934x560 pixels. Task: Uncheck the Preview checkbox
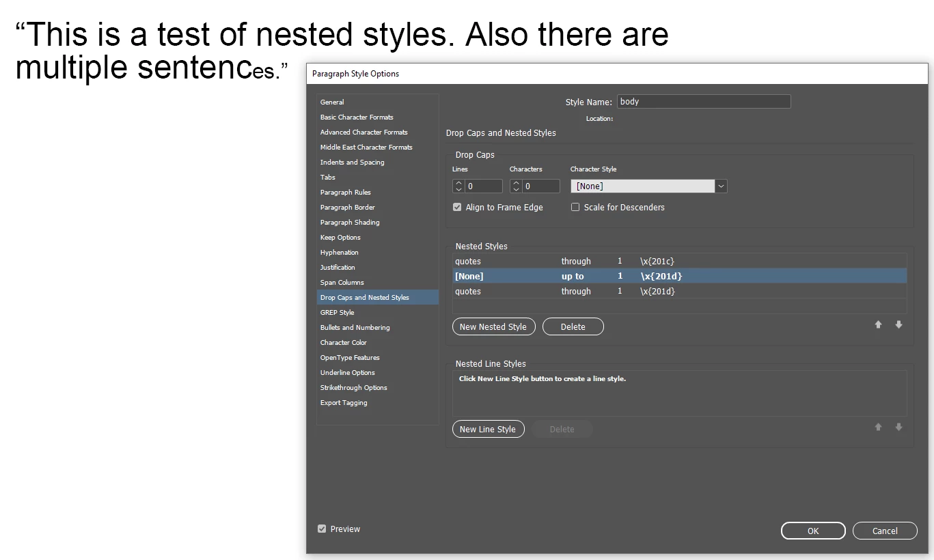pyautogui.click(x=322, y=529)
